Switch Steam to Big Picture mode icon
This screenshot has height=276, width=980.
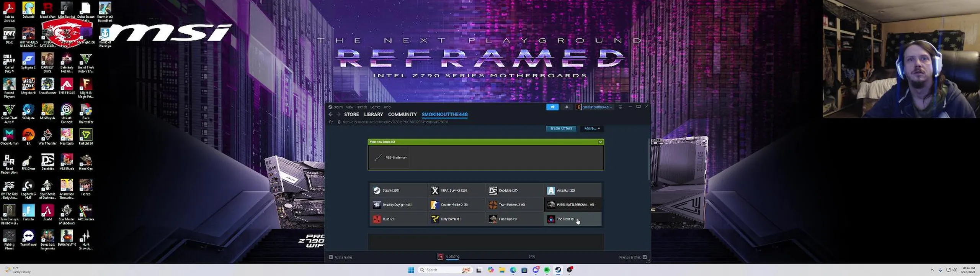620,107
